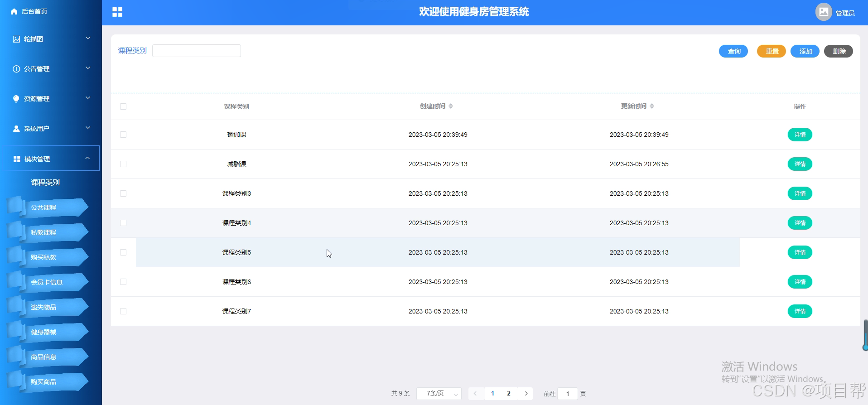
Task: Click the 系统用户 person icon
Action: tap(16, 129)
